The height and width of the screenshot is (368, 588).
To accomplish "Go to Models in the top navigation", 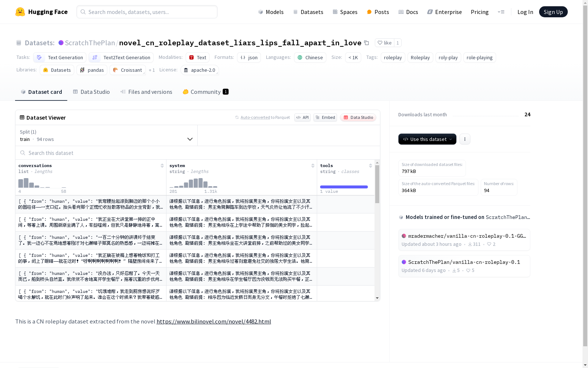I will (x=271, y=12).
